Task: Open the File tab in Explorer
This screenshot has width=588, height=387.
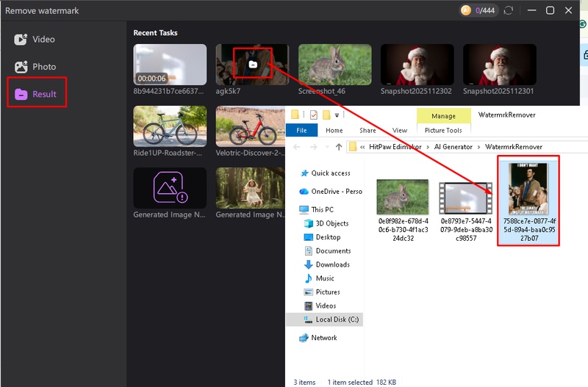Action: point(301,131)
